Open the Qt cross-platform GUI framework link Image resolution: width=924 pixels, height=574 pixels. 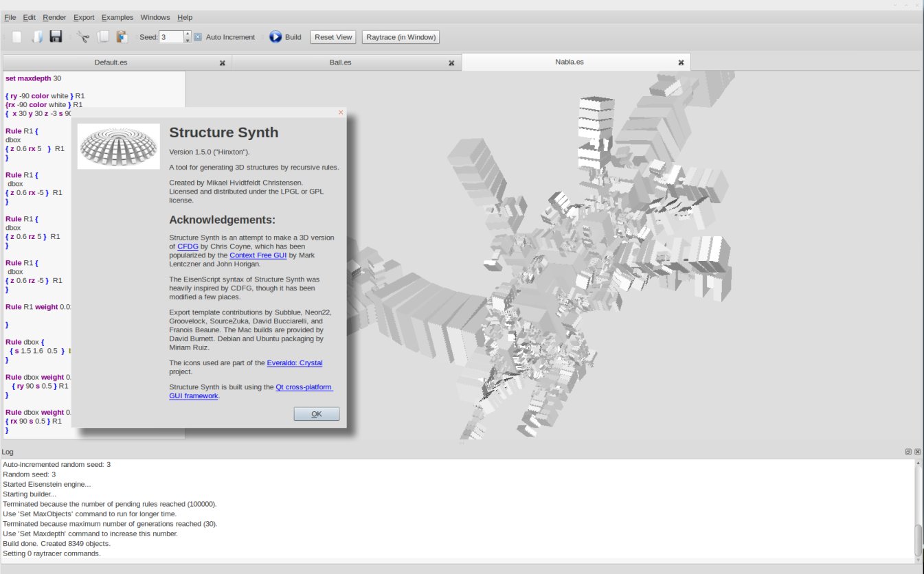point(304,387)
